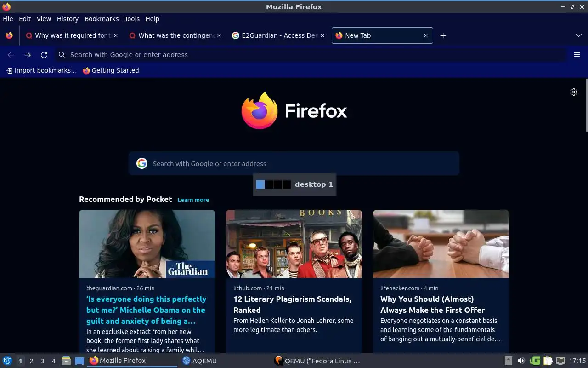Screen dimensions: 588x368
Task: Open the History menu
Action: [68, 19]
